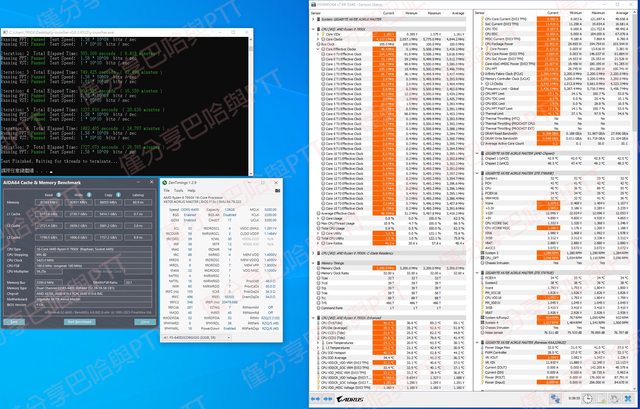Open the Tools menu in ZenTimings
Viewport: 640px width, 409px height.
point(178,192)
